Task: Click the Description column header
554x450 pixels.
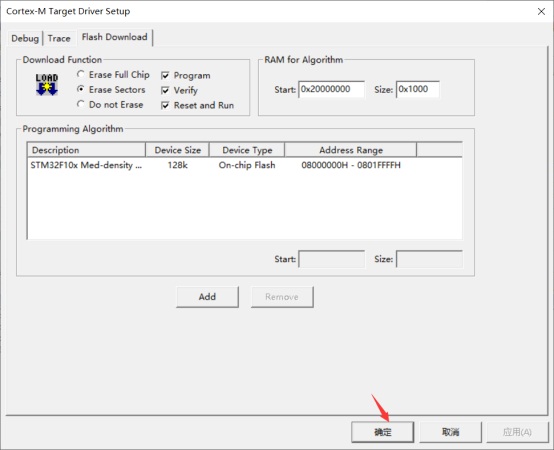Action: [86, 150]
